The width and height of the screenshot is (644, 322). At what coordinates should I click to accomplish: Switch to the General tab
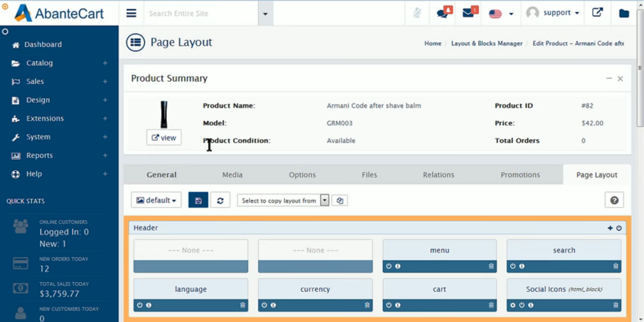point(162,175)
